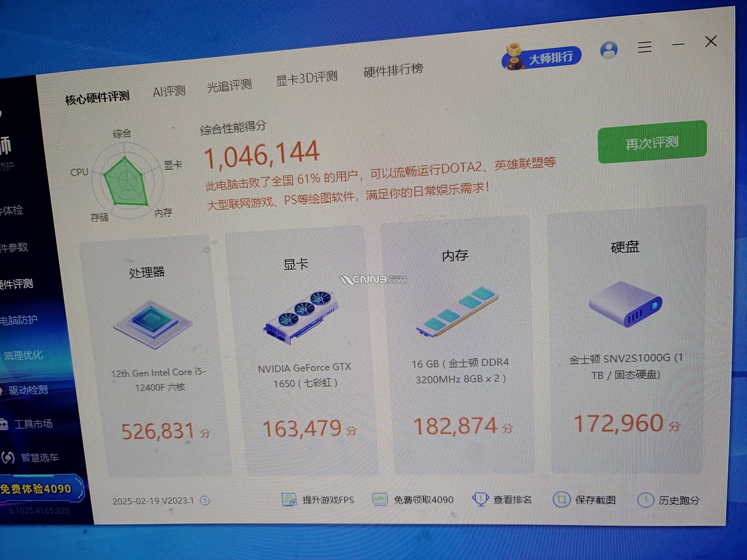
Task: Open 驱动检测 in the sidebar
Action: (28, 390)
